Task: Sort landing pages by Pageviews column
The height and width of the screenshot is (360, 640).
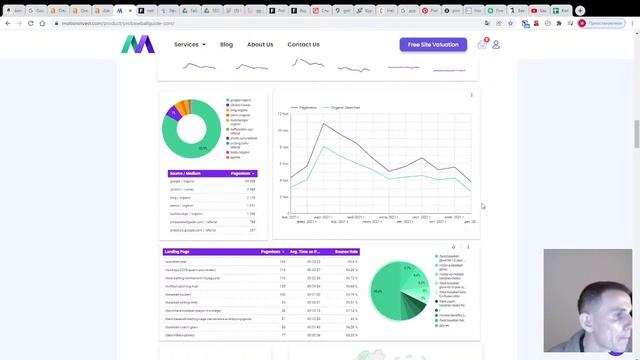Action: point(272,252)
